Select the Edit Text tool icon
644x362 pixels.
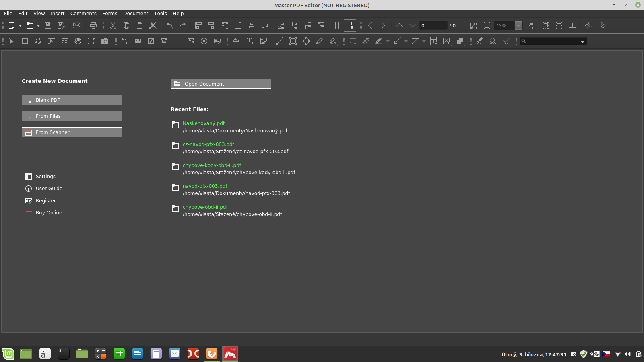coord(25,41)
